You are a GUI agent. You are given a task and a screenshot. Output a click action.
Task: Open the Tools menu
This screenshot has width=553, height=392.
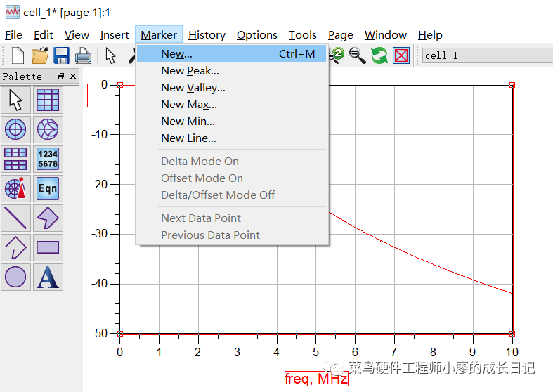[x=303, y=35]
